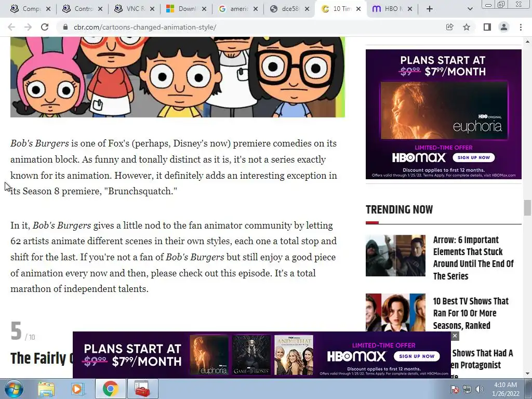Open the Arrow: 6 Important Elements article

click(x=473, y=258)
